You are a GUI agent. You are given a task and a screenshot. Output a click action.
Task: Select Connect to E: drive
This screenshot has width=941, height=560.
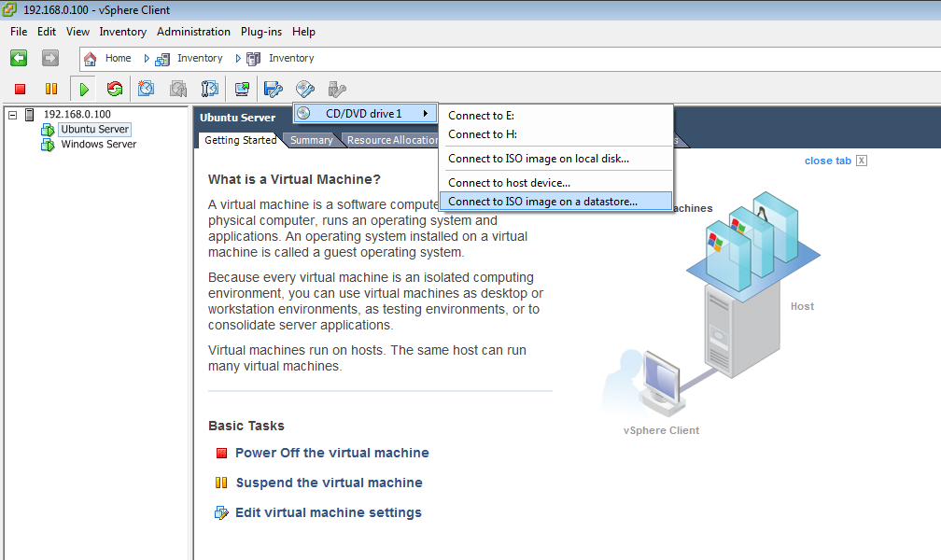(x=482, y=115)
